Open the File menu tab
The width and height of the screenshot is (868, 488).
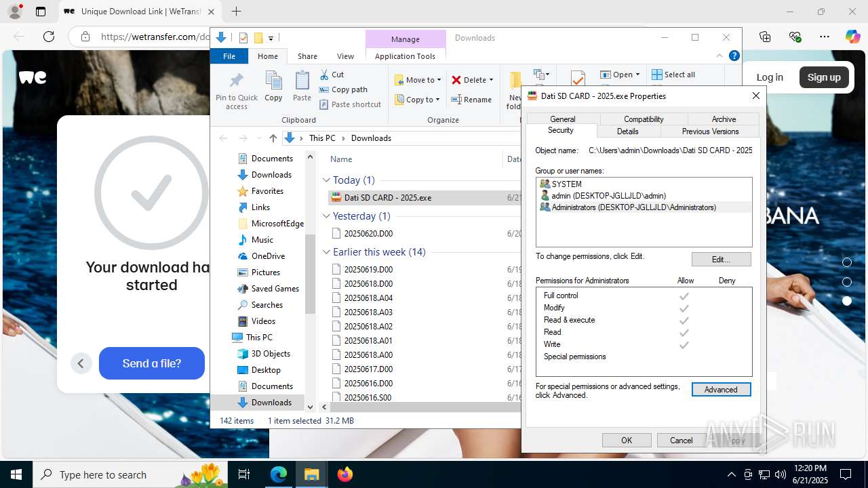click(x=229, y=56)
